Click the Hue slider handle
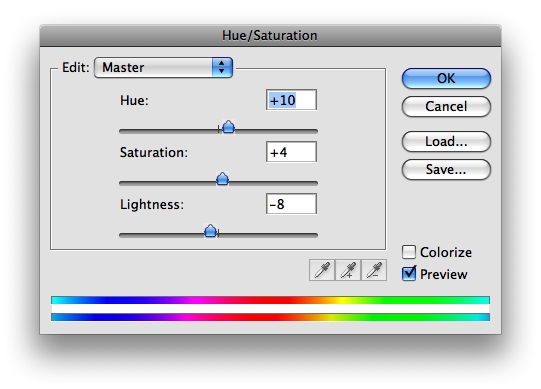 [x=228, y=127]
